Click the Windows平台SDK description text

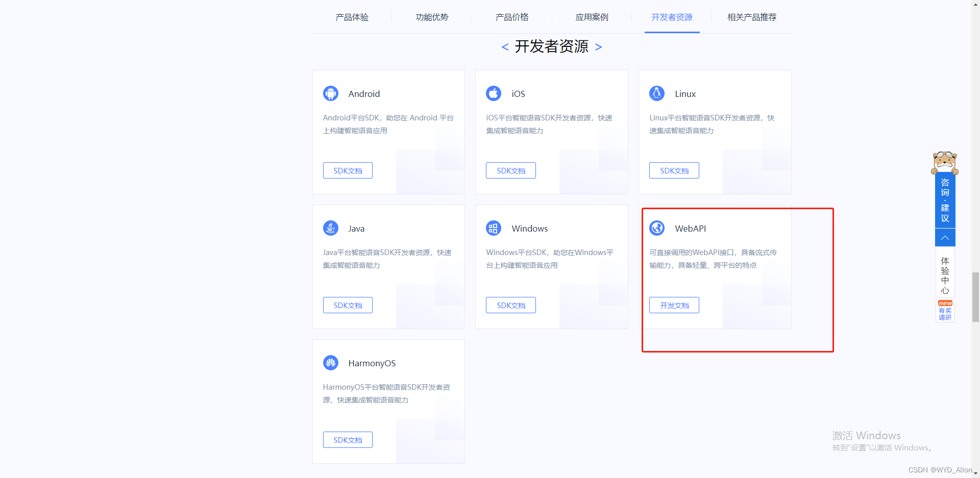click(550, 259)
